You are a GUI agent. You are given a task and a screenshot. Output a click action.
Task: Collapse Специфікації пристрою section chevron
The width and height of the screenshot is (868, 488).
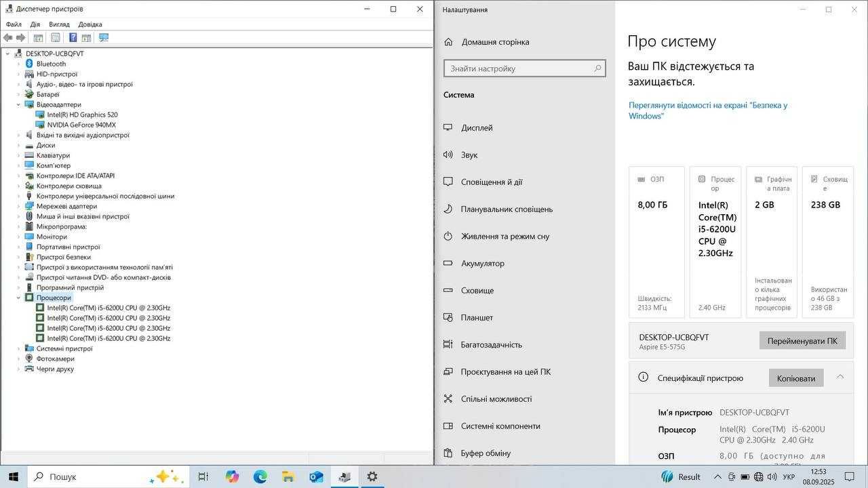pos(840,377)
